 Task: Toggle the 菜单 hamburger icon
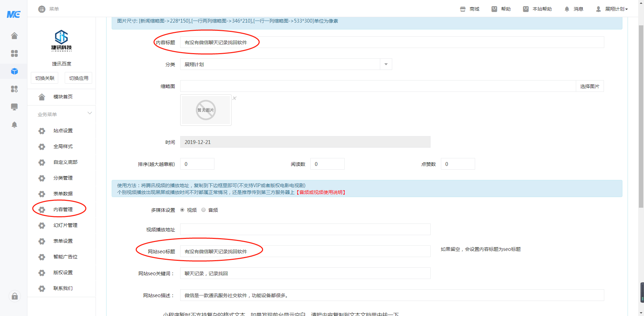tap(42, 9)
